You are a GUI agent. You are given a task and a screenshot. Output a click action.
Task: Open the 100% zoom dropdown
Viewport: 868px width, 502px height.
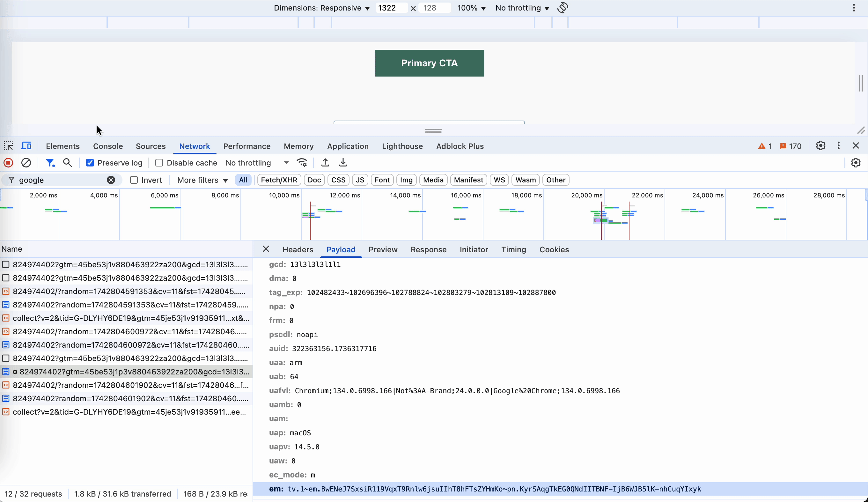click(x=471, y=8)
